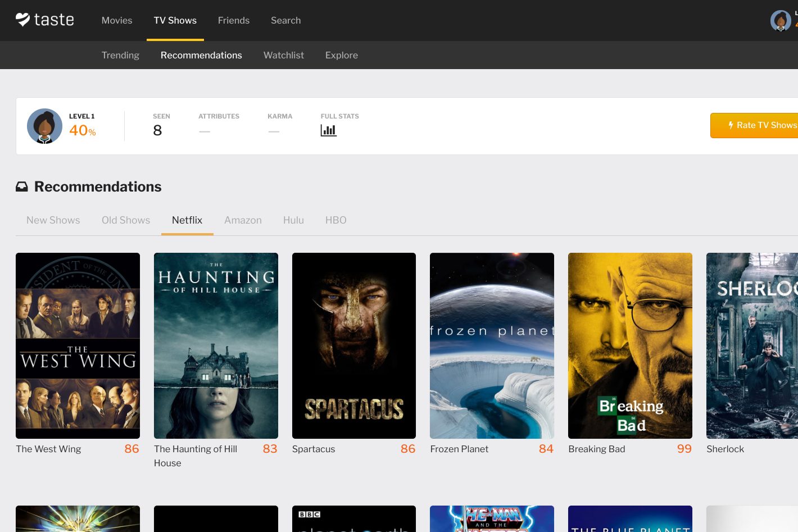Open the Spartacus poster
The height and width of the screenshot is (532, 798).
point(354,345)
